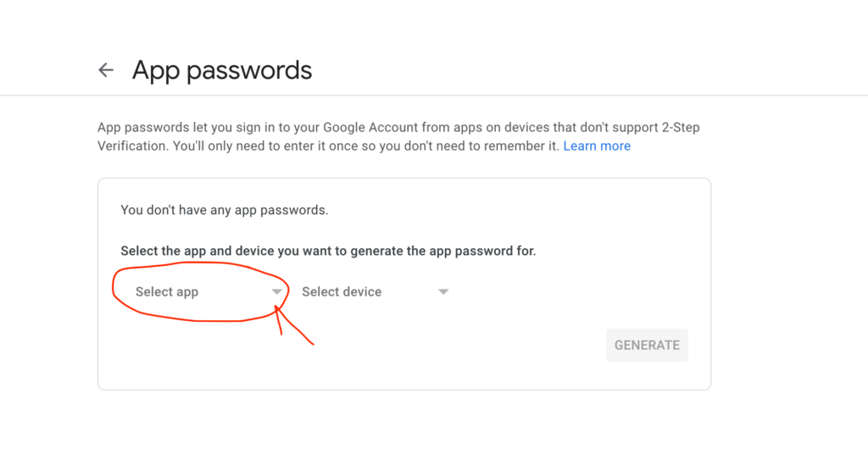This screenshot has height=459, width=868.
Task: Click the "Select device" placeholder text
Action: (342, 292)
